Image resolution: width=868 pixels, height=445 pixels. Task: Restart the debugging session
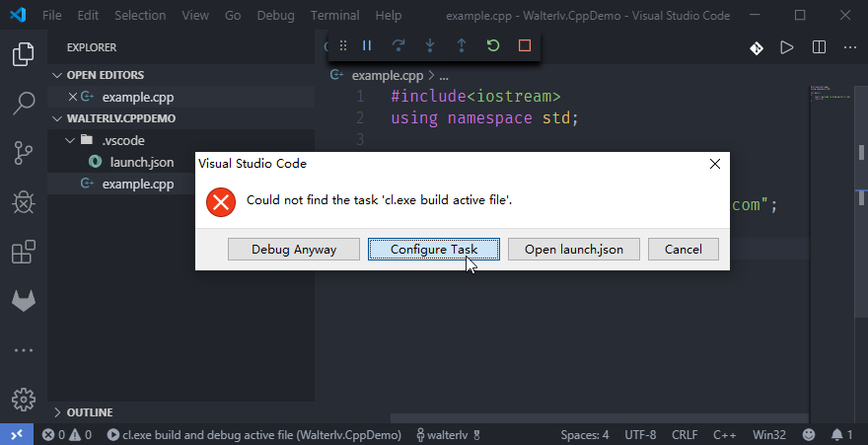point(492,45)
